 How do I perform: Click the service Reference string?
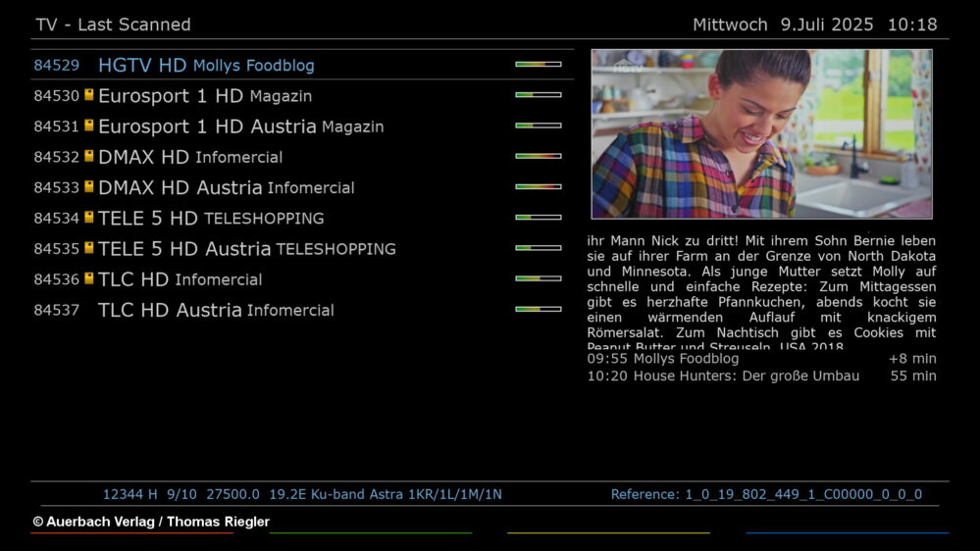point(766,494)
